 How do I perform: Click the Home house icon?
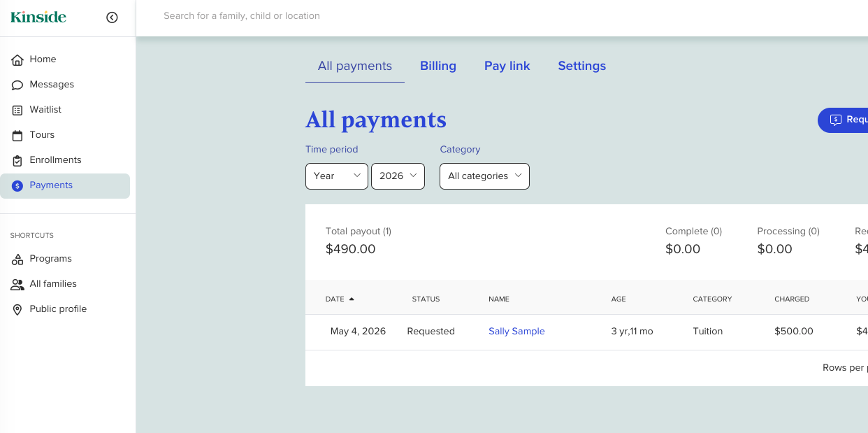pyautogui.click(x=17, y=59)
